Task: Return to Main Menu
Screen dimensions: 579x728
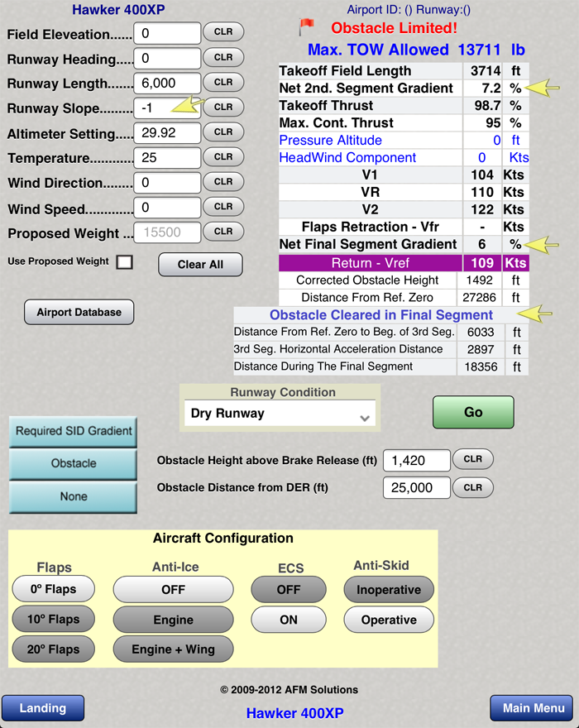Action: coord(532,708)
